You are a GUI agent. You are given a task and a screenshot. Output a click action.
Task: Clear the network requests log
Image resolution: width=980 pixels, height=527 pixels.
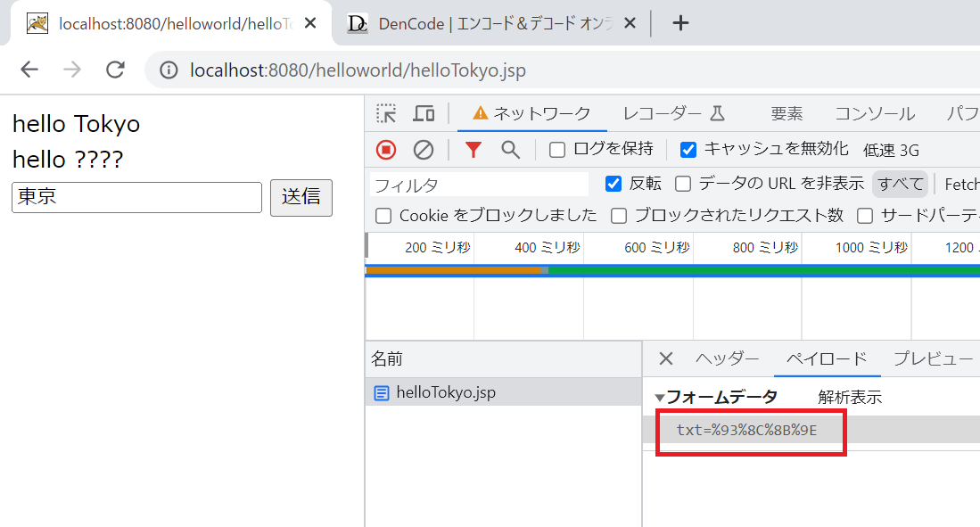(x=422, y=149)
